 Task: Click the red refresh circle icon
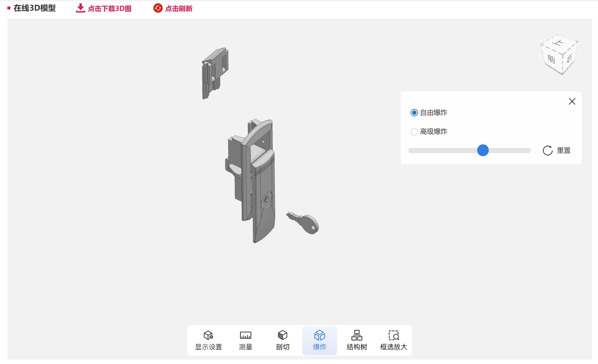click(158, 8)
